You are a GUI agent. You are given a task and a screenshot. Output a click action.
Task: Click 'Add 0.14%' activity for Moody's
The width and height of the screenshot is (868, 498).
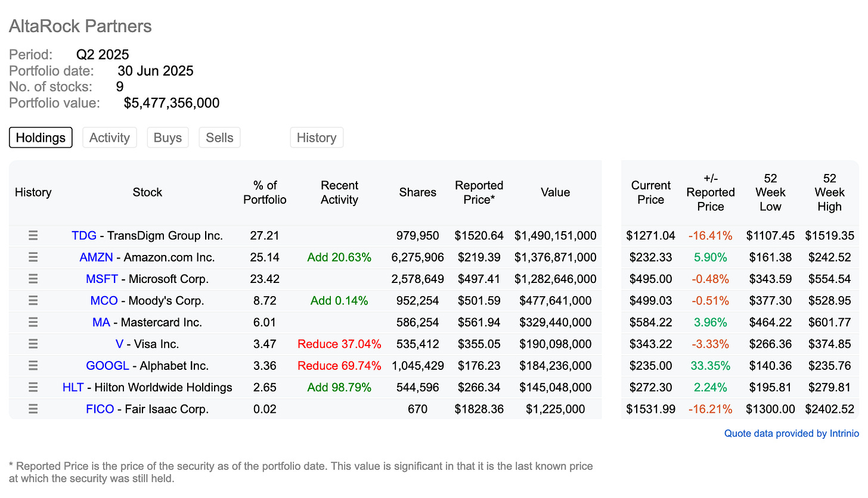[x=339, y=301]
